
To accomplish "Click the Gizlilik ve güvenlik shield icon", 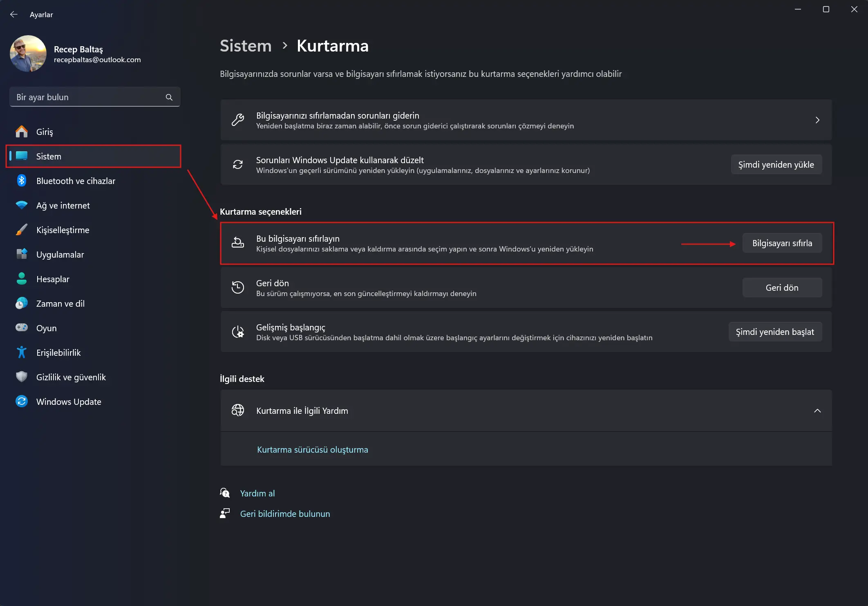I will coord(22,377).
